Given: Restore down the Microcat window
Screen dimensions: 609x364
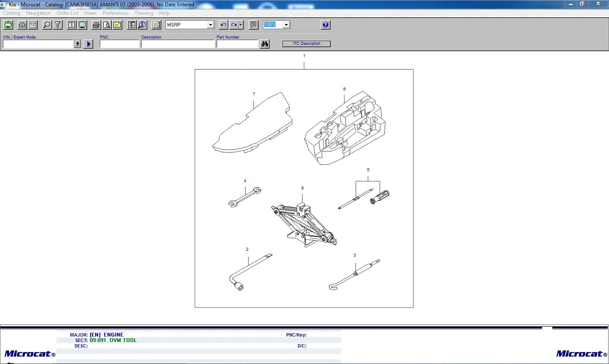Looking at the screenshot, I should [582, 4].
